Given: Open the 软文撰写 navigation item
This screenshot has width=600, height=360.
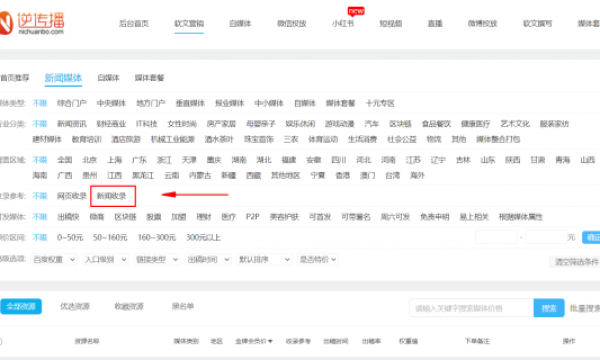Looking at the screenshot, I should pyautogui.click(x=538, y=23).
